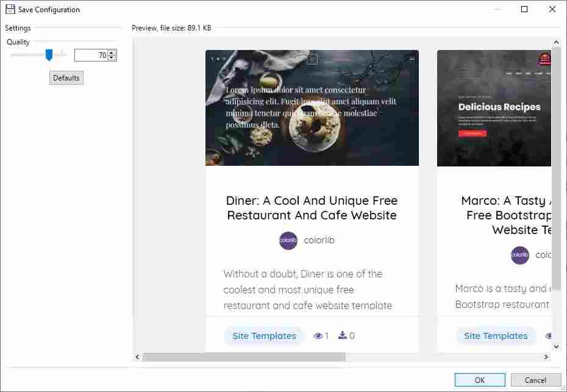This screenshot has width=567, height=392.
Task: Click the Quality slider handle
Action: click(49, 55)
